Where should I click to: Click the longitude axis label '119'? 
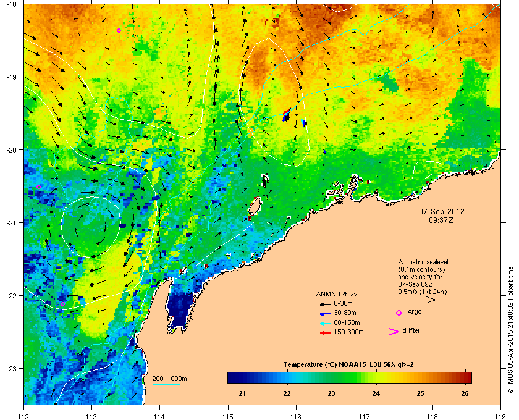point(501,416)
